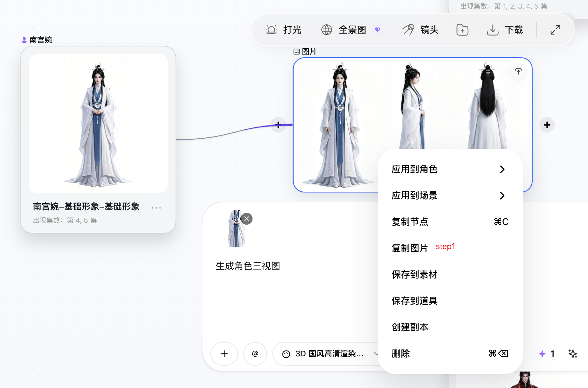
Task: Open the three-dot options on 南宫婉 card
Action: click(x=156, y=208)
